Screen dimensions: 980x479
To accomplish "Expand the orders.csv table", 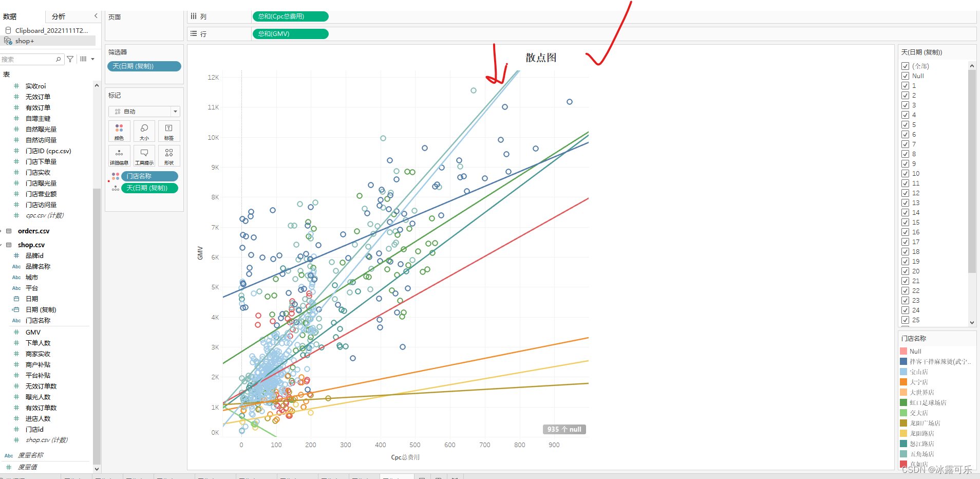I will tap(2, 231).
